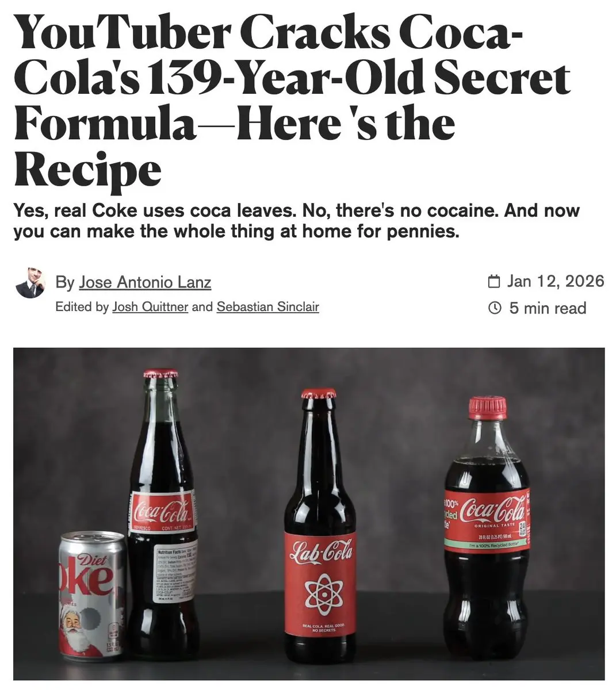Image resolution: width=616 pixels, height=690 pixels.
Task: Click the 5 min read label
Action: click(x=547, y=308)
